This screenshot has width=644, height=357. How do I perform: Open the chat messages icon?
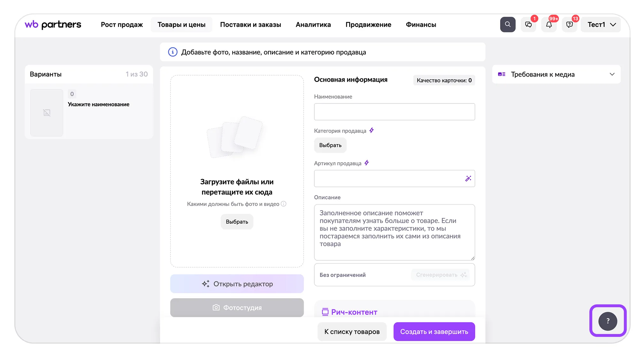pyautogui.click(x=528, y=25)
